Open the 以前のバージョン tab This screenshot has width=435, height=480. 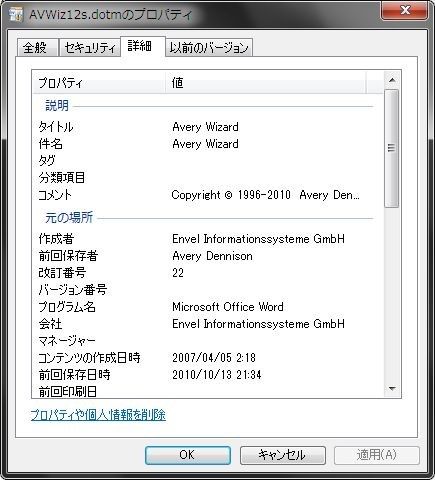click(x=209, y=48)
